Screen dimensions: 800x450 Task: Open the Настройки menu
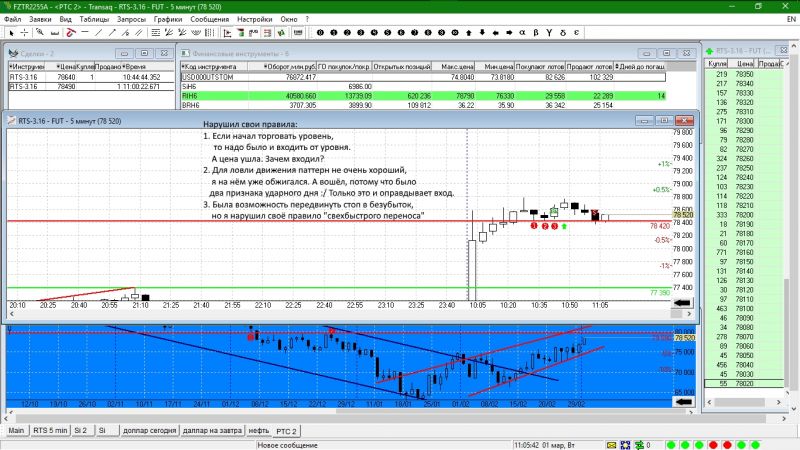tap(254, 19)
